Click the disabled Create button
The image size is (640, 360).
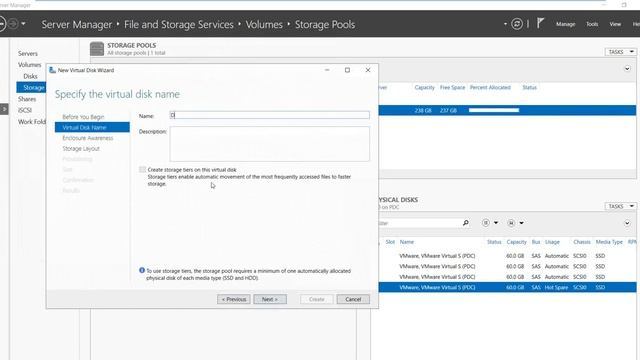pos(316,299)
